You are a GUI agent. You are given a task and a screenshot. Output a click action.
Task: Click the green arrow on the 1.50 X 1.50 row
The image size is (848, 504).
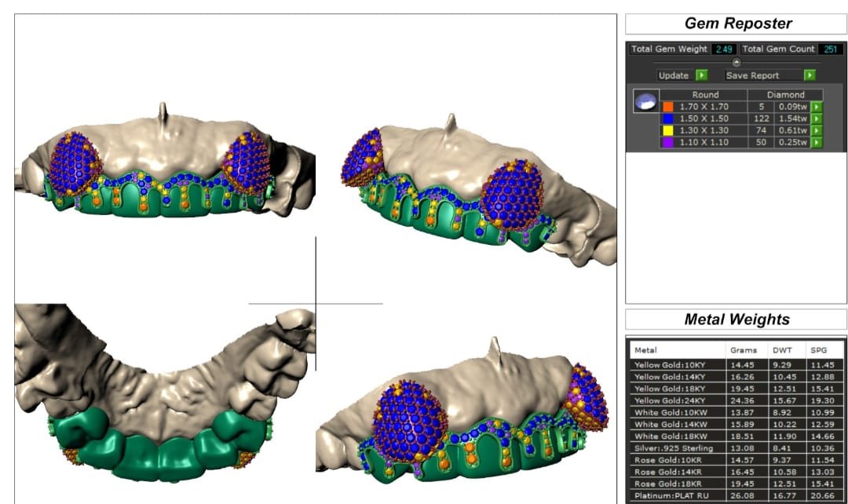pyautogui.click(x=816, y=119)
